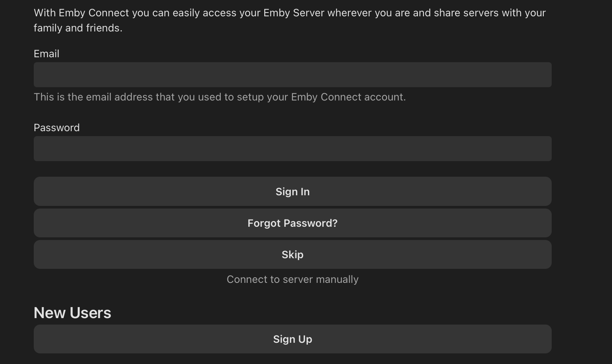Create a new account with Sign Up
612x364 pixels.
tap(292, 339)
